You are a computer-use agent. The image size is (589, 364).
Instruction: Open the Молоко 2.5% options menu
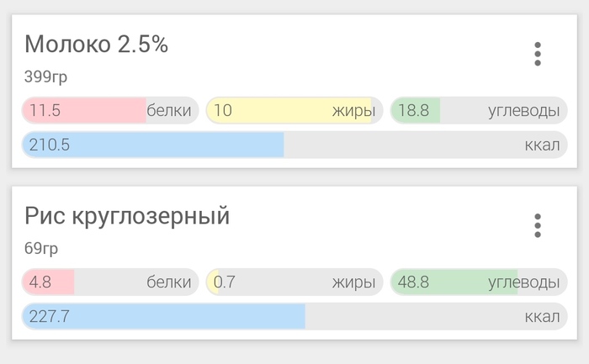click(x=538, y=54)
